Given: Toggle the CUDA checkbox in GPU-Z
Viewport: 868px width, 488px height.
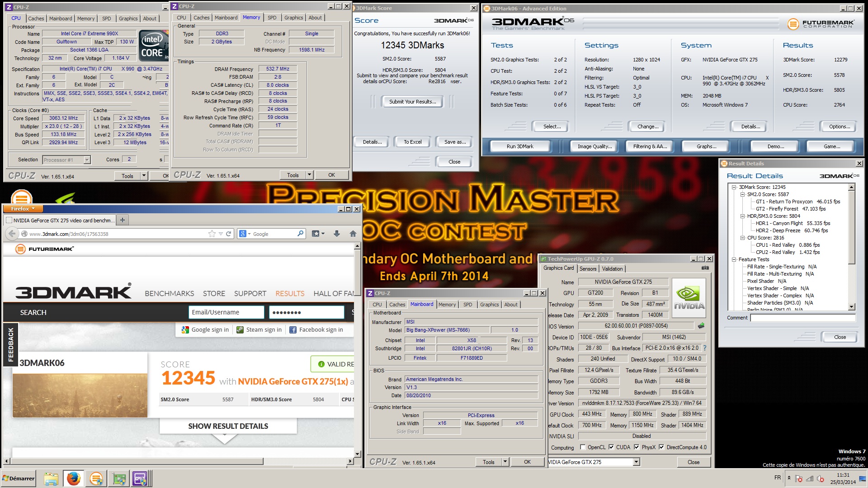Looking at the screenshot, I should coord(611,447).
